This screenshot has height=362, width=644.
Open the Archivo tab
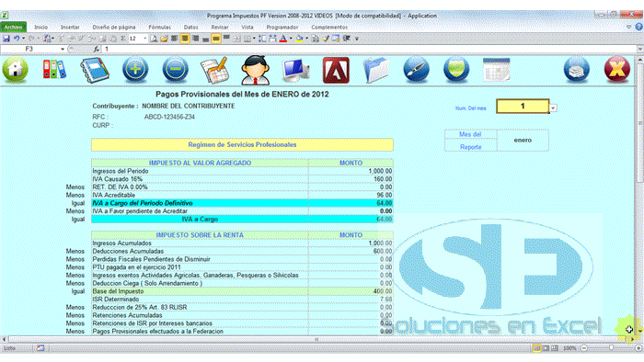14,27
